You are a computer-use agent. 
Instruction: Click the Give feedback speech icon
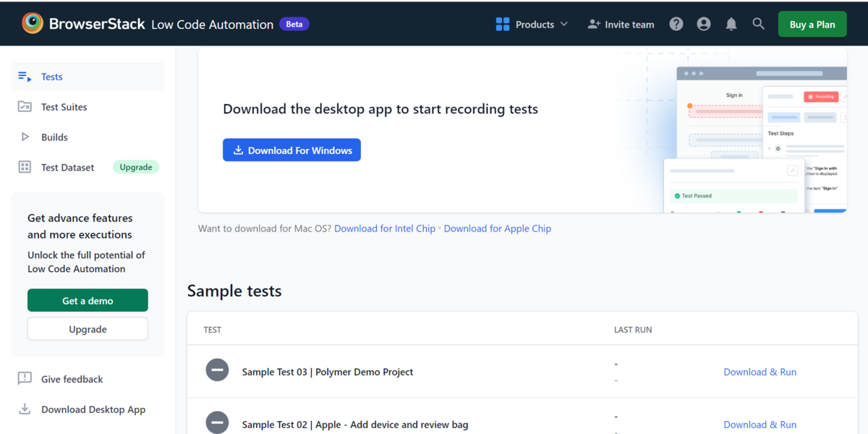pyautogui.click(x=25, y=378)
